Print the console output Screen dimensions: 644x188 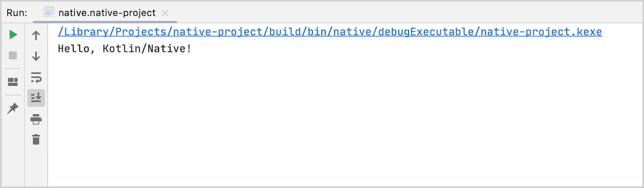pos(36,119)
